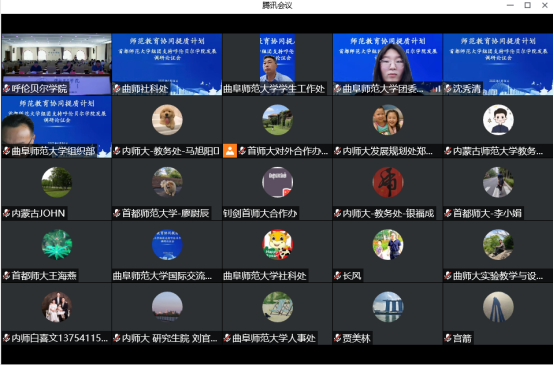
Task: Click signal strength icon on 曲阜师范大学团委 tile
Action: click(x=436, y=89)
